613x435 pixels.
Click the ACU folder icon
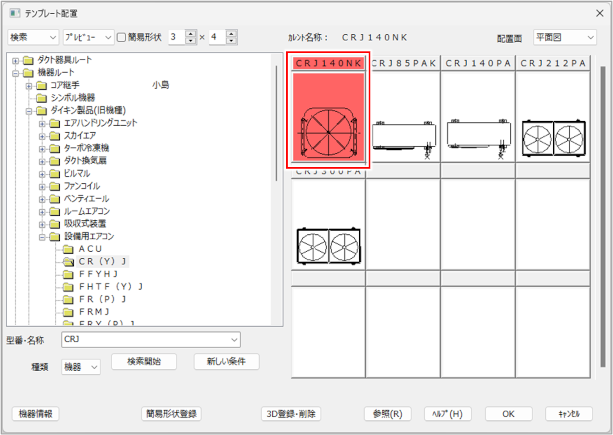(68, 248)
